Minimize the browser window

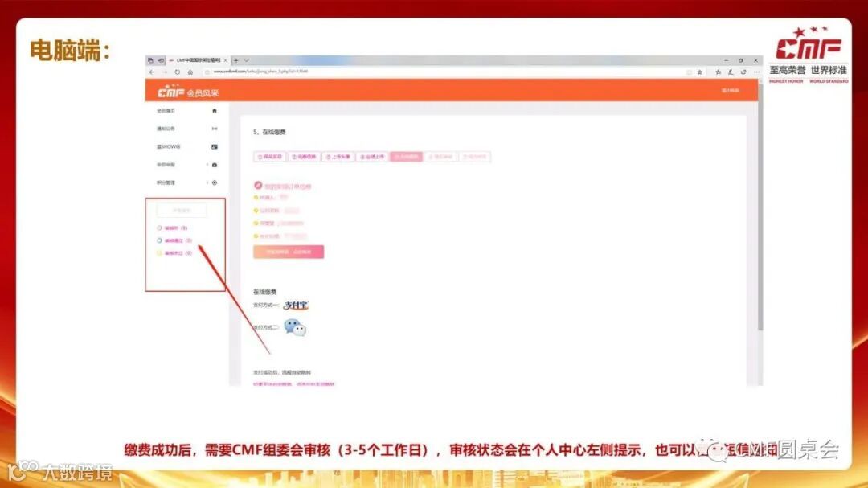[x=726, y=60]
